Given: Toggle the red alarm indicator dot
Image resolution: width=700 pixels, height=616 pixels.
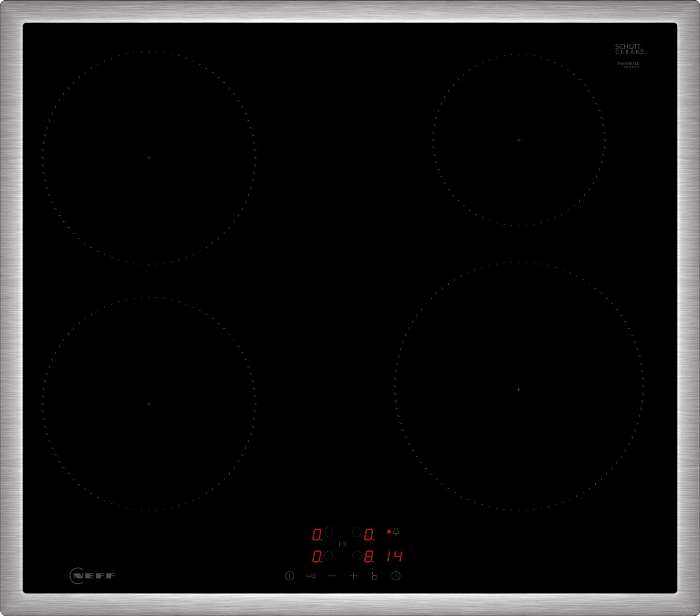Looking at the screenshot, I should point(389,532).
